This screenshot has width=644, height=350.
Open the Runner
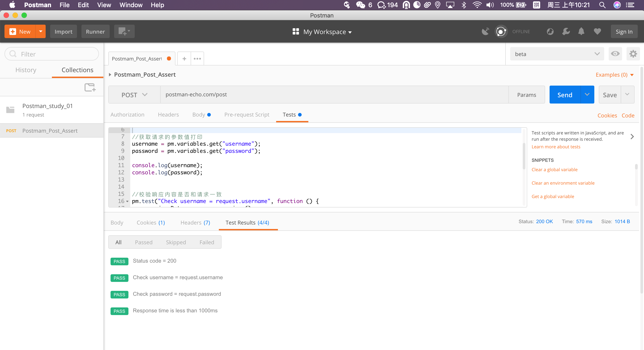click(95, 32)
